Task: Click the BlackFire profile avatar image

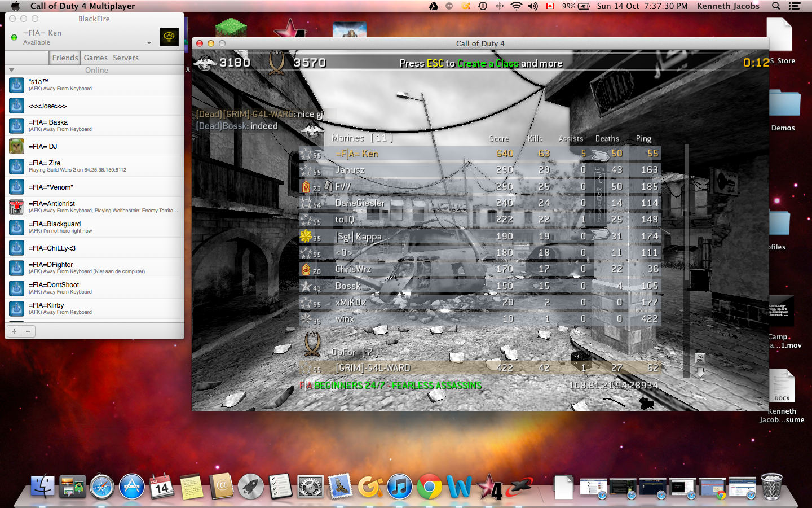Action: (169, 37)
